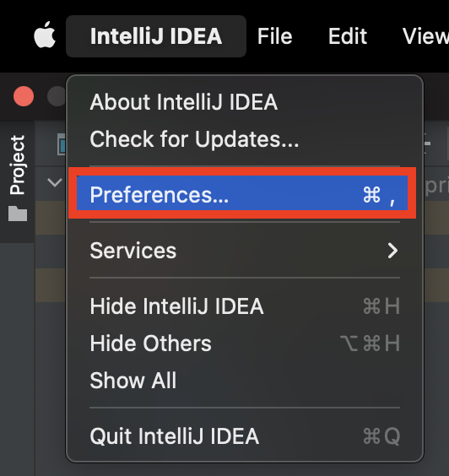Screen dimensions: 449x476
Task: Open the Edit menu
Action: coord(348,36)
